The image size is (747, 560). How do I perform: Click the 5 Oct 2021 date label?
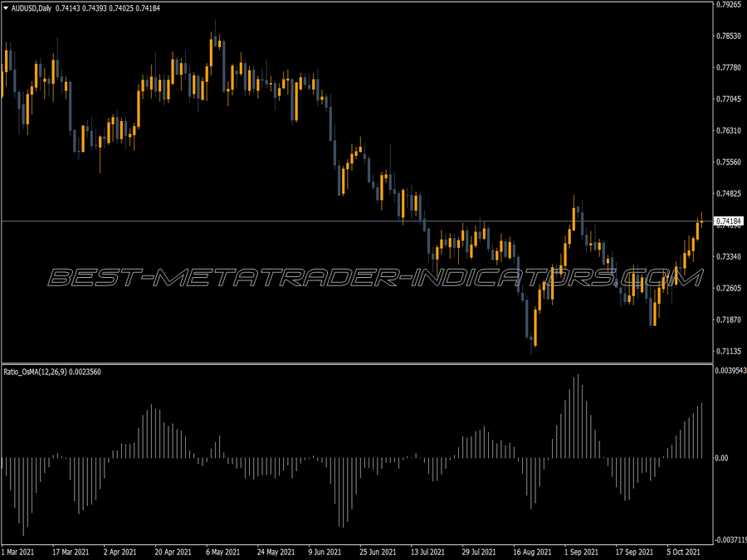click(684, 552)
